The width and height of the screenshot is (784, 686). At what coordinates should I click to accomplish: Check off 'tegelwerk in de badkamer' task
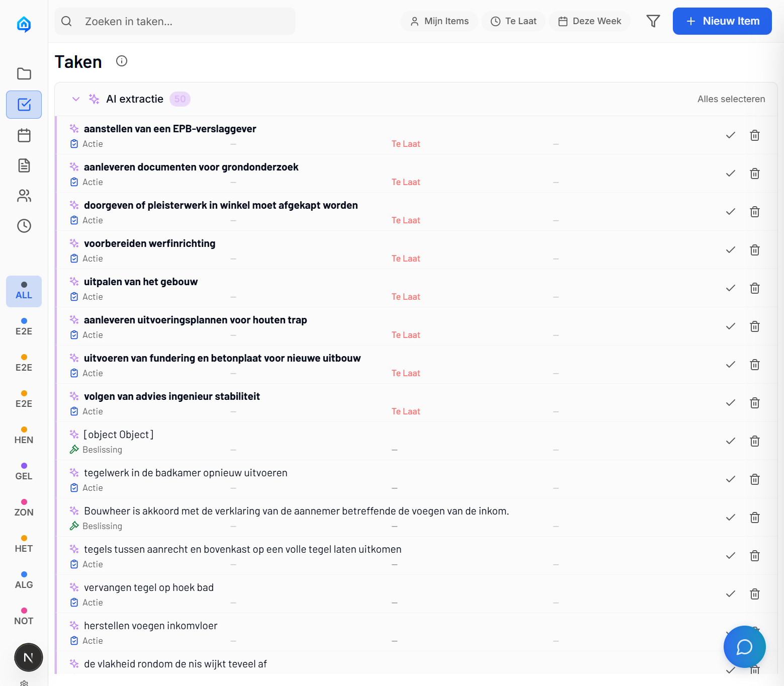tap(730, 479)
